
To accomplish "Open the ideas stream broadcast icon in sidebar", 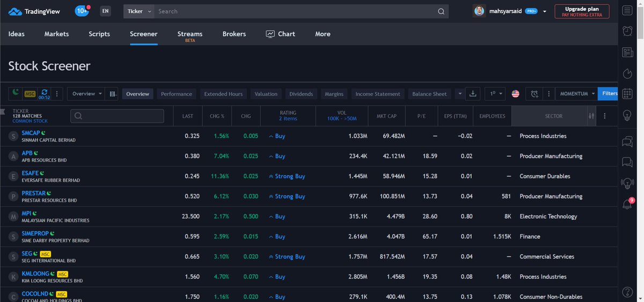I will tap(627, 183).
